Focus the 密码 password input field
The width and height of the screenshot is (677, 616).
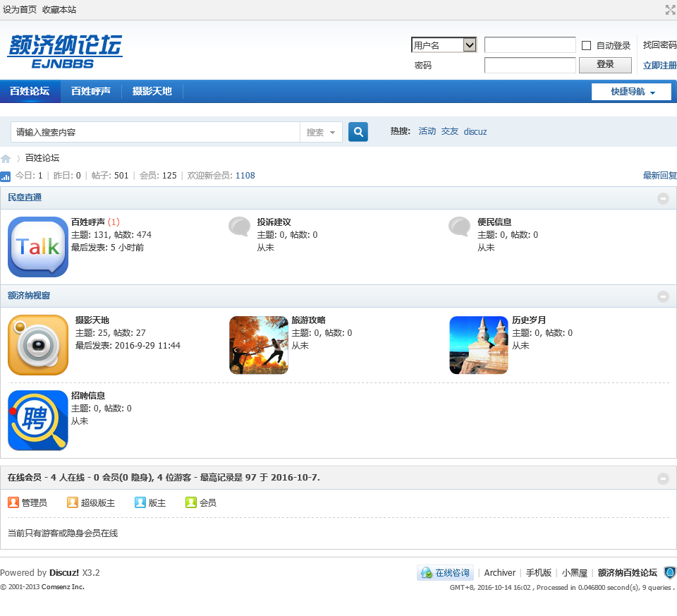coord(530,65)
